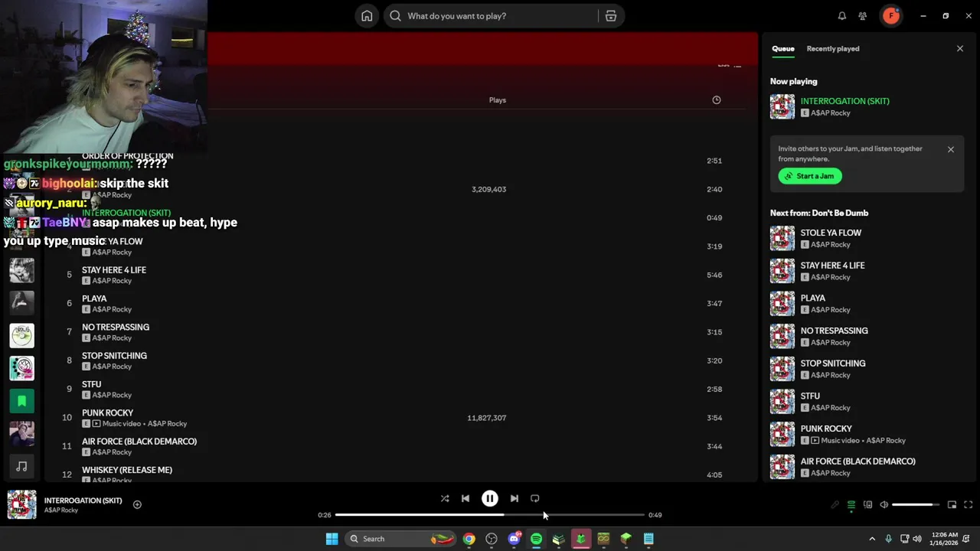
Task: Click the 11,827,307 plays count
Action: pos(487,418)
